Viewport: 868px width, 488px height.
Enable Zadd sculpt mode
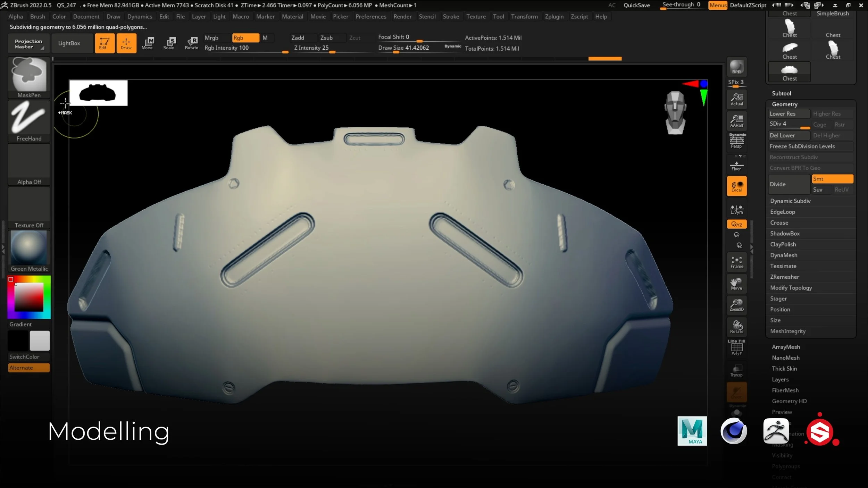click(x=303, y=38)
